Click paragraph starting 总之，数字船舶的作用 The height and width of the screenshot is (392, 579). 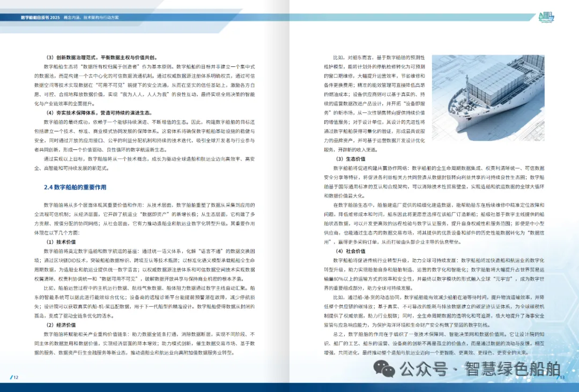coord(434,343)
